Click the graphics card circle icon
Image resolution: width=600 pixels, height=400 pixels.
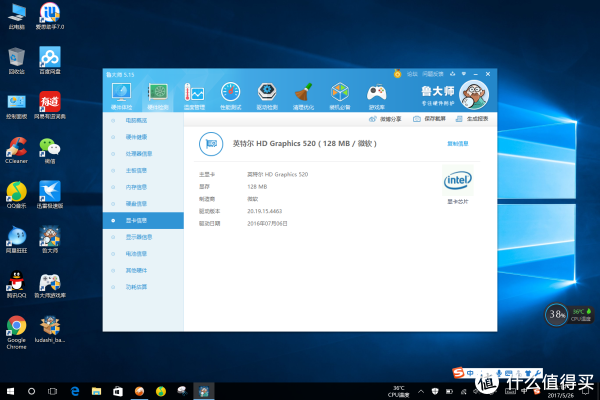[211, 144]
